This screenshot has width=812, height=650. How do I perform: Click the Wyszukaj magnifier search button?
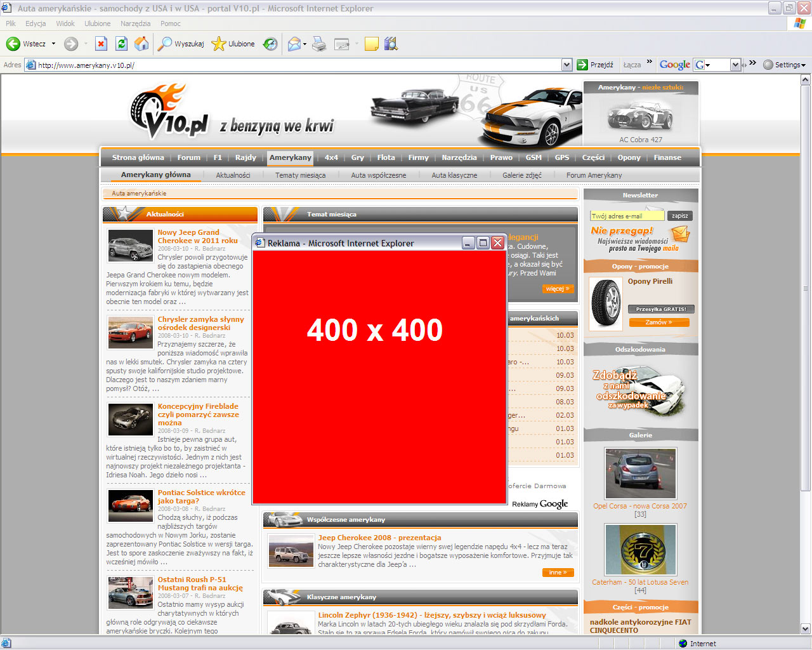pyautogui.click(x=181, y=44)
